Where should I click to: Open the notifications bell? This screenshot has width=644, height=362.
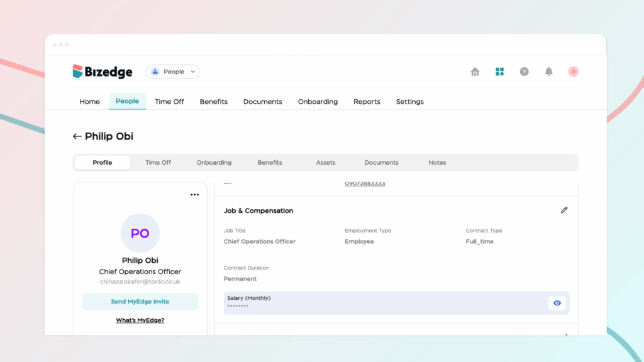click(x=548, y=72)
